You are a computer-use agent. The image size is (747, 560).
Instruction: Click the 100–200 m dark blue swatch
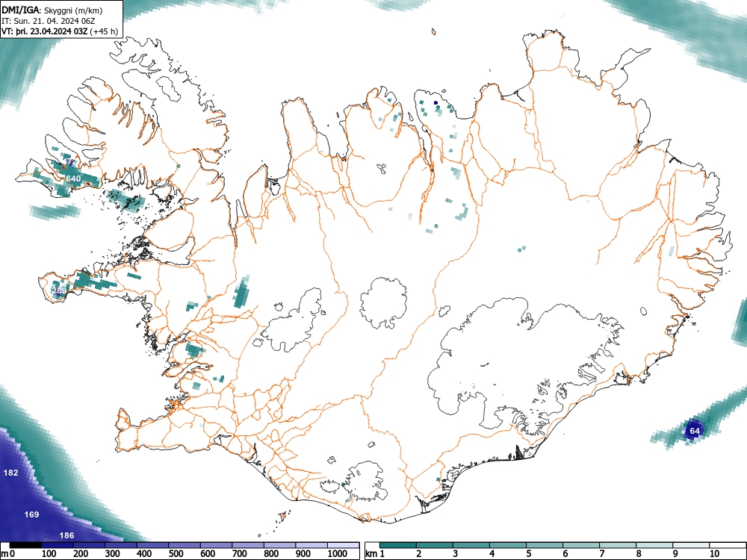58,545
